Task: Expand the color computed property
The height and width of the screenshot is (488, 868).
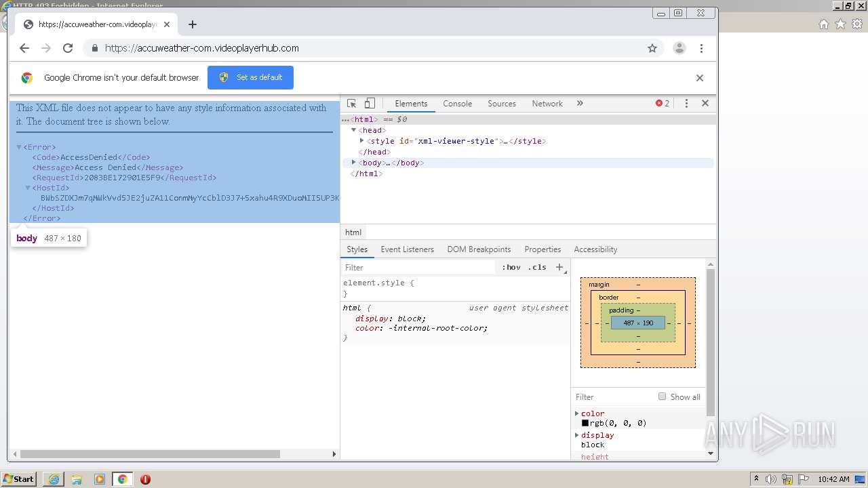Action: coord(577,413)
